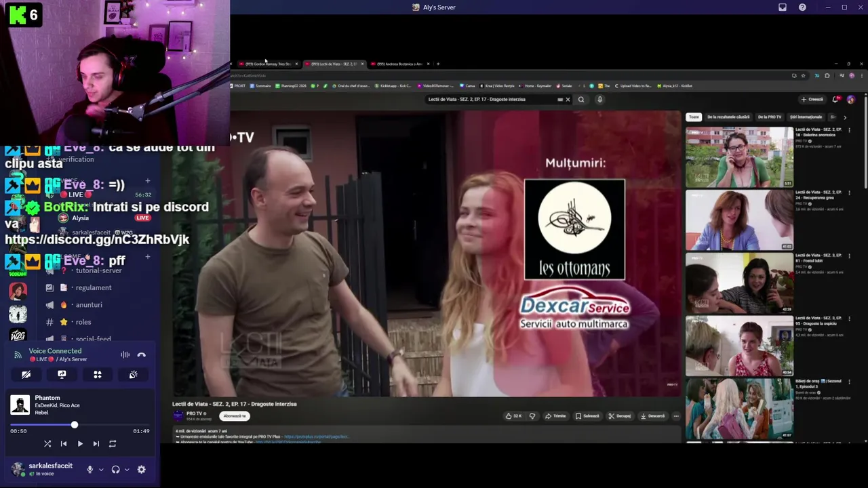Select the De la PRO TV chip
868x488 pixels.
(x=770, y=117)
